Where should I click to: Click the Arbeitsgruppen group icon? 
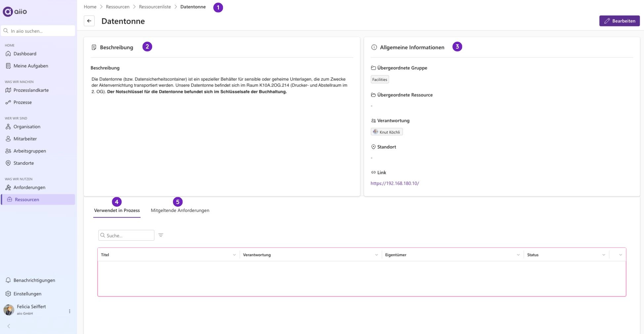(8, 151)
